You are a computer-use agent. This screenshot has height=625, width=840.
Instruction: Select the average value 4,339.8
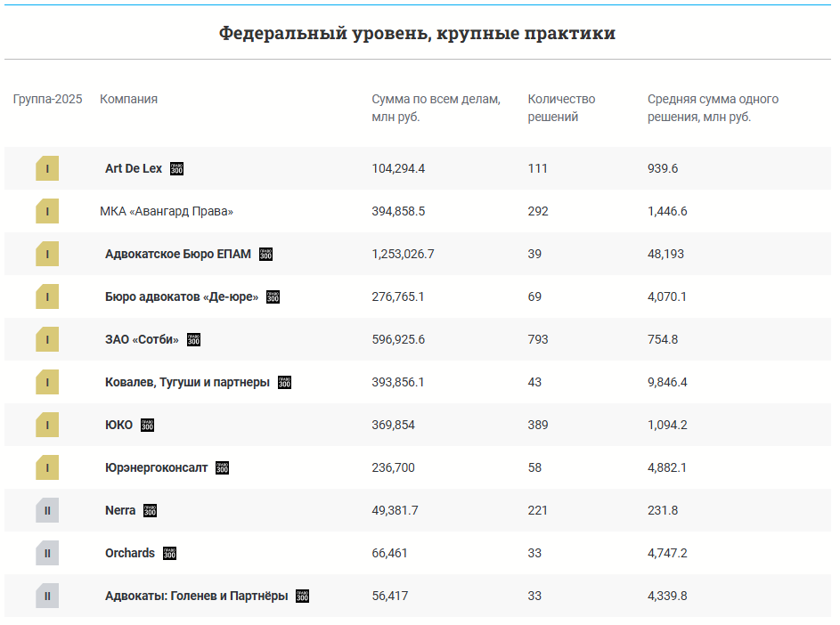click(x=667, y=597)
